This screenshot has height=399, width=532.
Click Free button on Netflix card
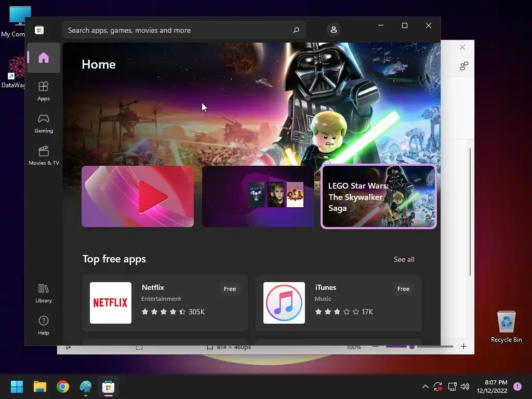click(x=230, y=289)
